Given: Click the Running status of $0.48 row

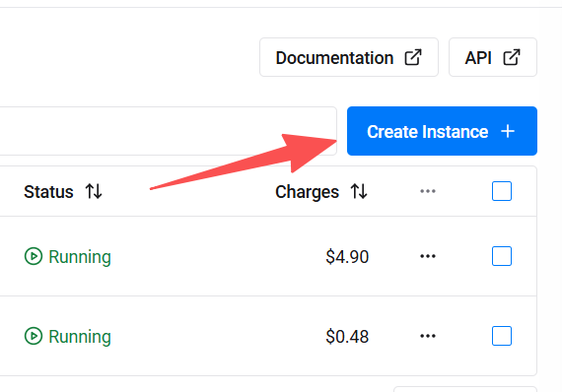Looking at the screenshot, I should [68, 336].
